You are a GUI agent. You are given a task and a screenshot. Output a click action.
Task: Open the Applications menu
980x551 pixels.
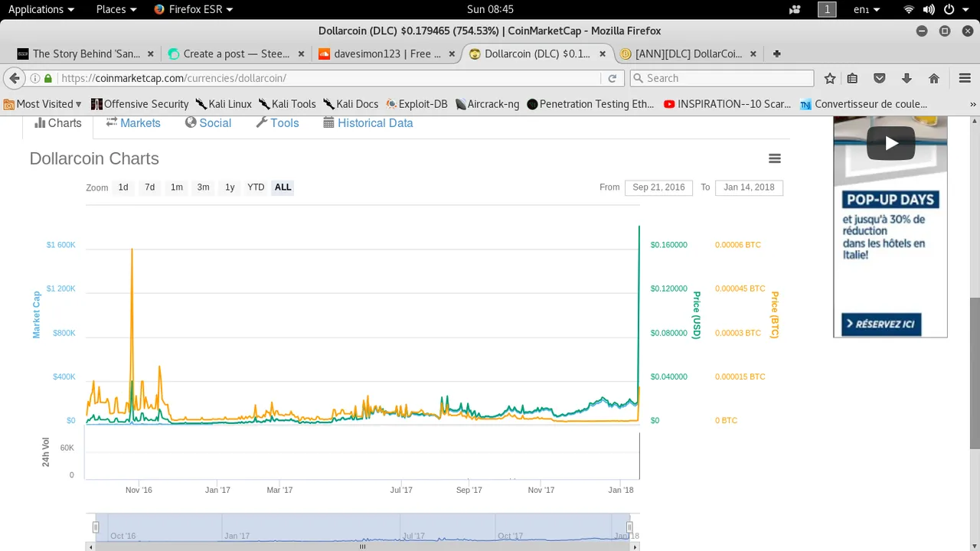pos(41,9)
